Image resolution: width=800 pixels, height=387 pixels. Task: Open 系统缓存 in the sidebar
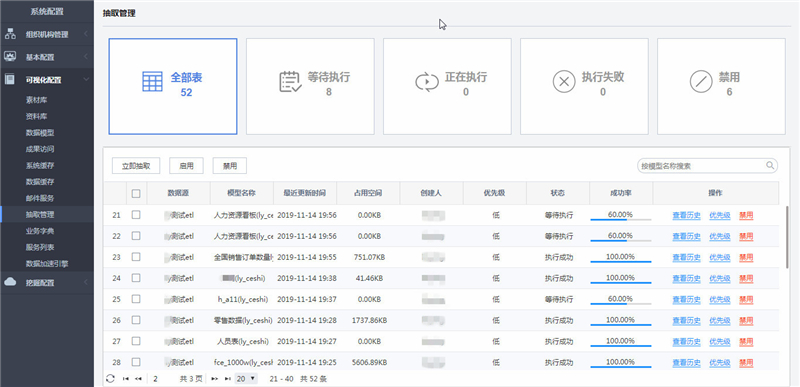point(40,165)
